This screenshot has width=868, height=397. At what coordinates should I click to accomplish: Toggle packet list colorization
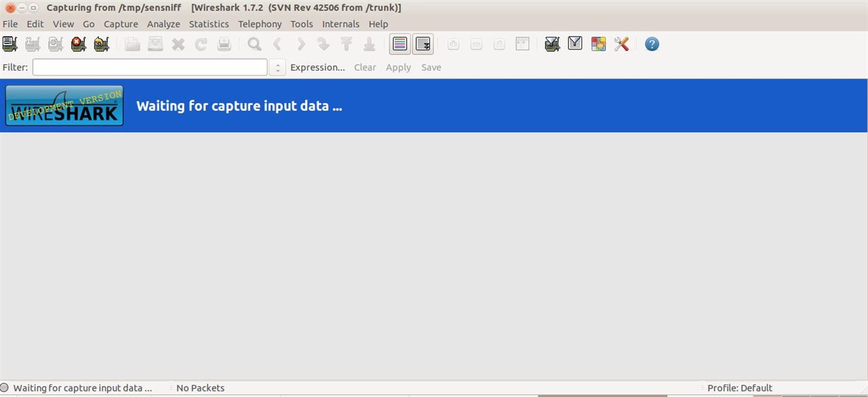[400, 44]
